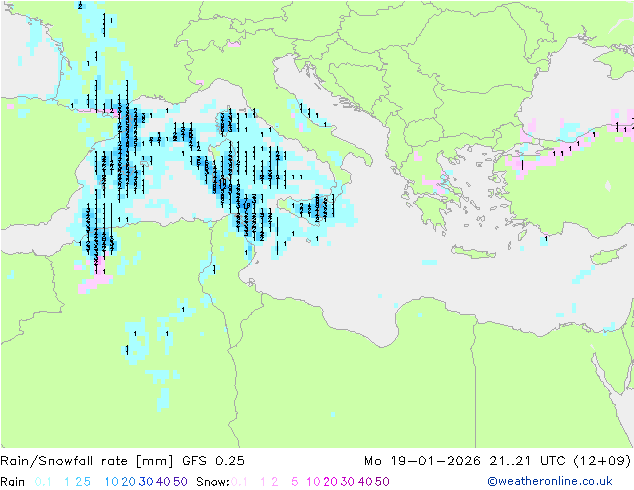
Task: Click the Snow legend value 40
Action: 365,482
